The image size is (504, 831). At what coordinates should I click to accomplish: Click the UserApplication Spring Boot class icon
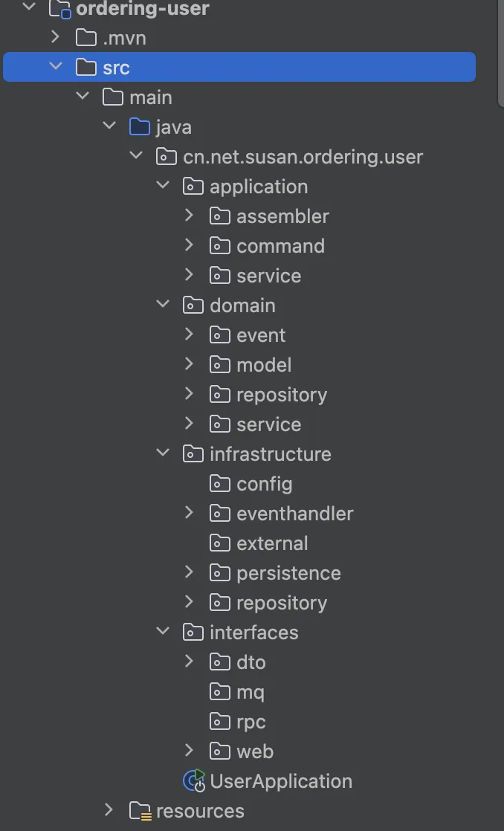coord(193,781)
